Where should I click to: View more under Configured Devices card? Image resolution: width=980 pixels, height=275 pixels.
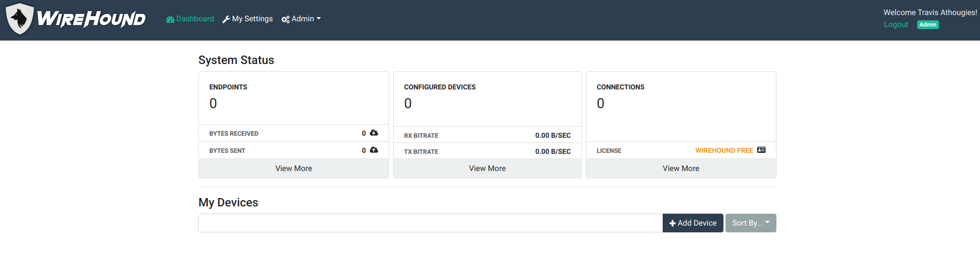[x=487, y=168]
